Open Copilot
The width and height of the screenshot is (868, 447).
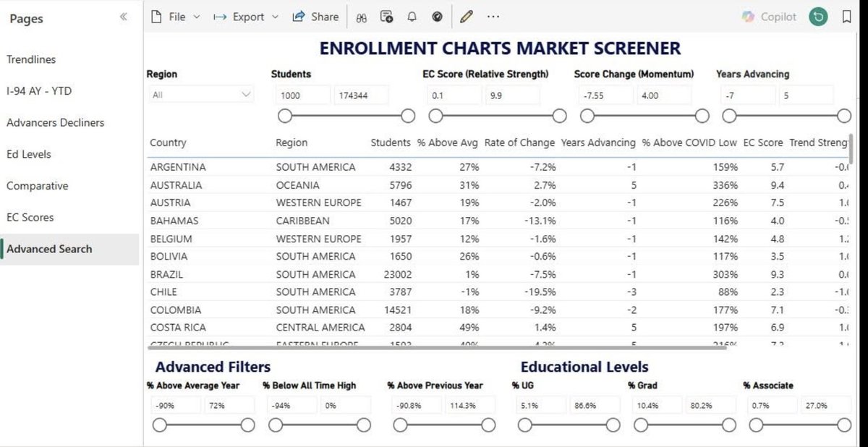pos(770,17)
